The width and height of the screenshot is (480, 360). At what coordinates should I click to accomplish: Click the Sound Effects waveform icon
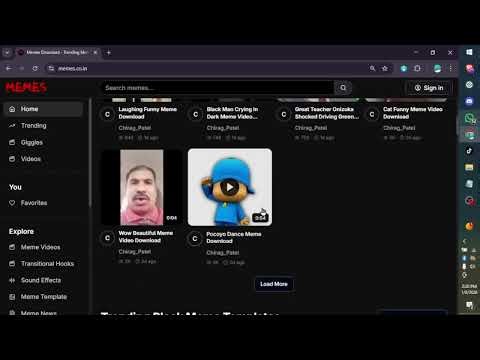point(12,280)
